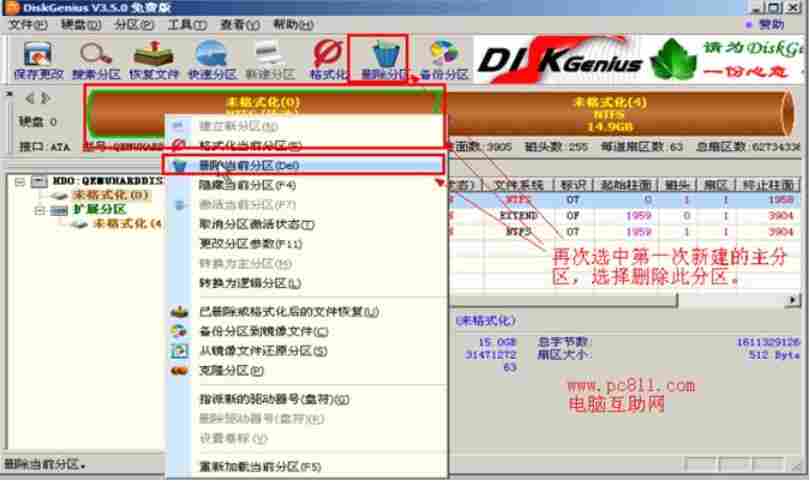
Task: Click the 终止柱面 column header
Action: (x=768, y=185)
